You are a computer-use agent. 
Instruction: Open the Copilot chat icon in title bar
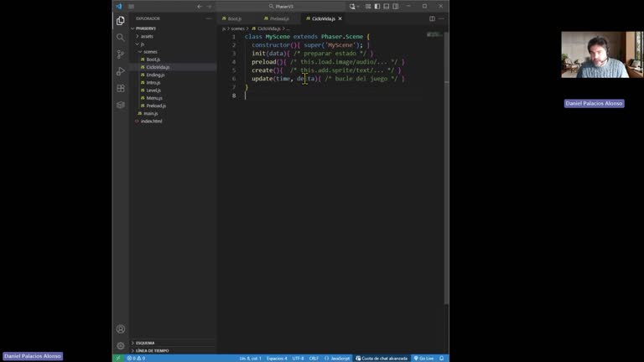[352, 7]
